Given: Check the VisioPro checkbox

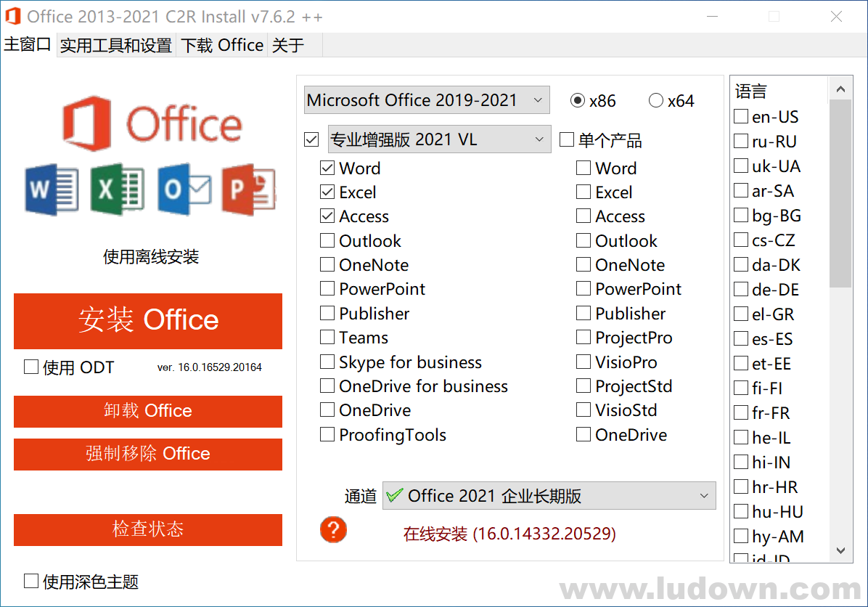Looking at the screenshot, I should [583, 361].
